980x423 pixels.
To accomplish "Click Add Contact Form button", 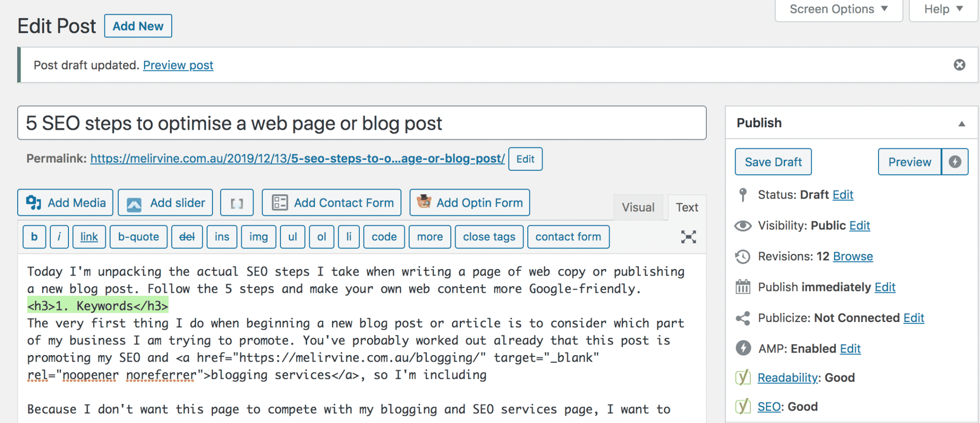I will 332,203.
